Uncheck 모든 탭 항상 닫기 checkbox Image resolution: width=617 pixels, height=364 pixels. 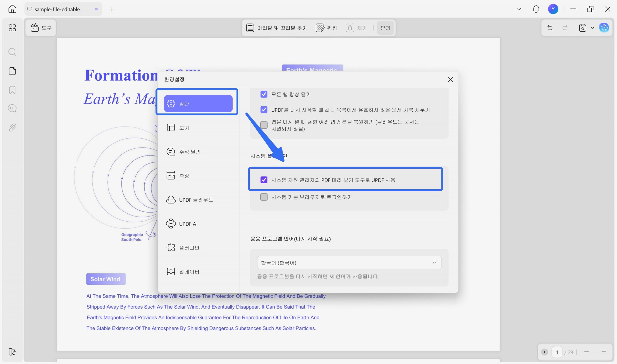(264, 94)
